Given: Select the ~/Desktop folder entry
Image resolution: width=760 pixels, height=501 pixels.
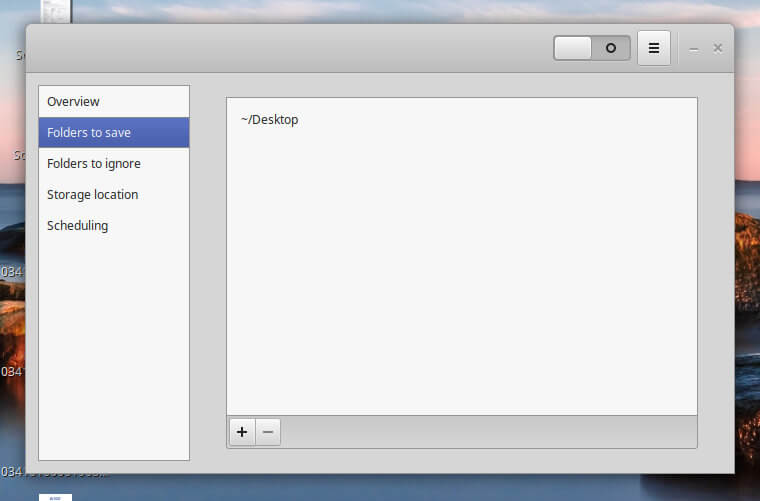Looking at the screenshot, I should tap(270, 120).
